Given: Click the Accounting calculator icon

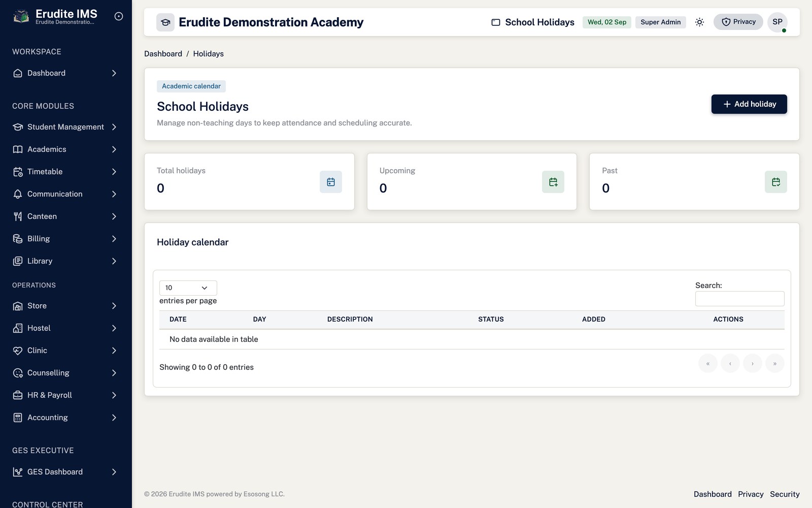Looking at the screenshot, I should (x=18, y=418).
